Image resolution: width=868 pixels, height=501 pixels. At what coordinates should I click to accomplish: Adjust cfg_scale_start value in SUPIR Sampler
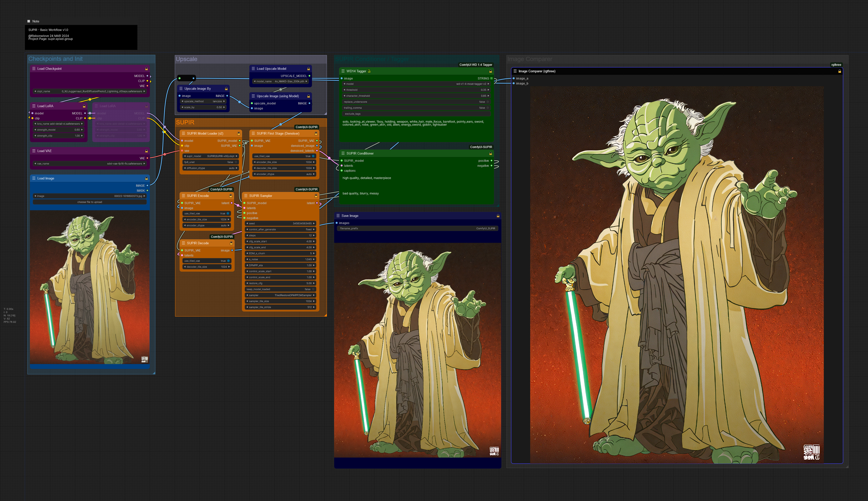tap(280, 242)
